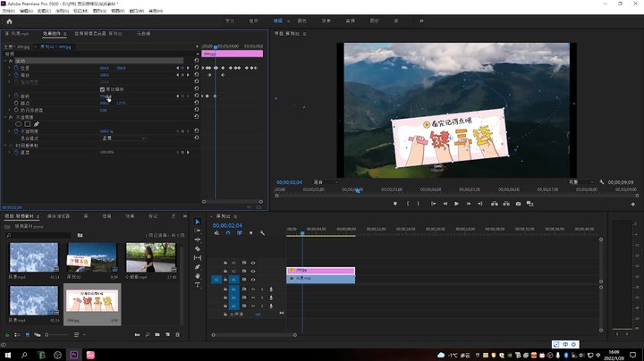Select the Pen tool in toolbar

198,267
